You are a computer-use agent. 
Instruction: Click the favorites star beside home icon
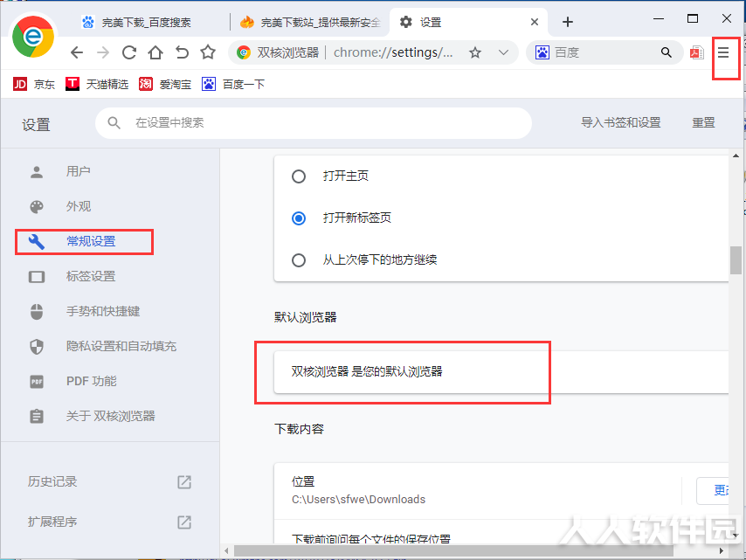click(208, 52)
